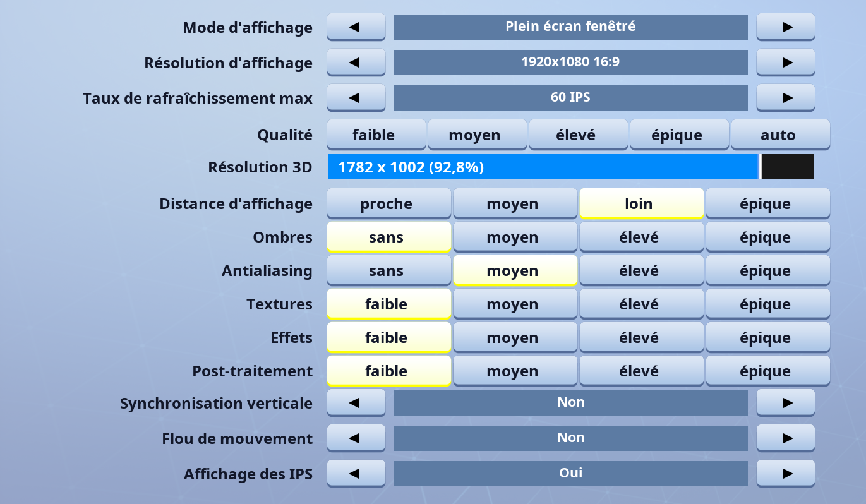The image size is (866, 504).
Task: Set Qualité preset to faible
Action: (376, 135)
